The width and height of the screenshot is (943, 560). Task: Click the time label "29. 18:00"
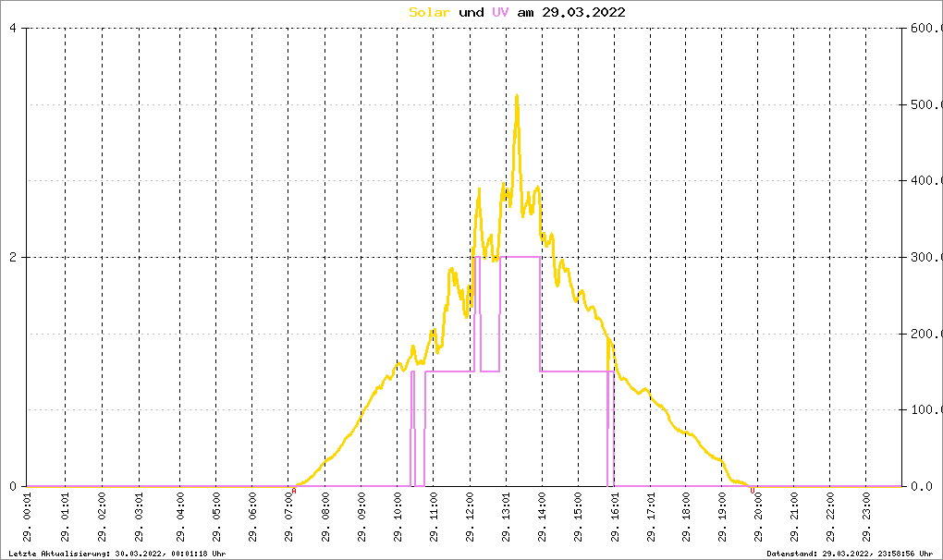[x=686, y=517]
